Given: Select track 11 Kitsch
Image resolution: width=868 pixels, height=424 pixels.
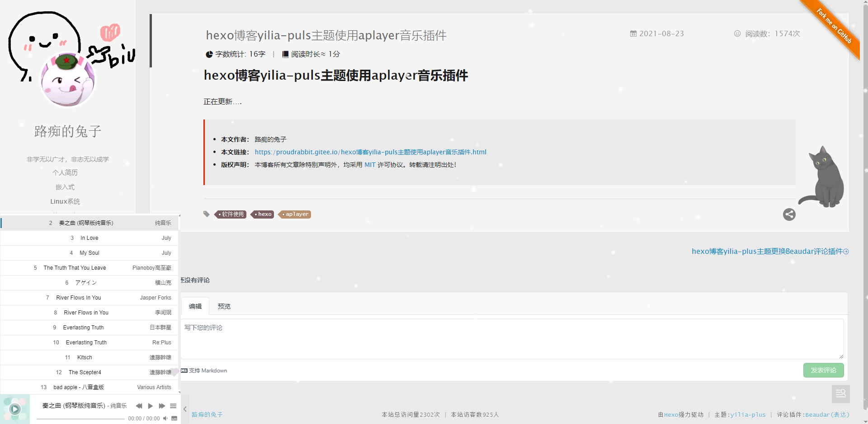Looking at the screenshot, I should coord(89,357).
